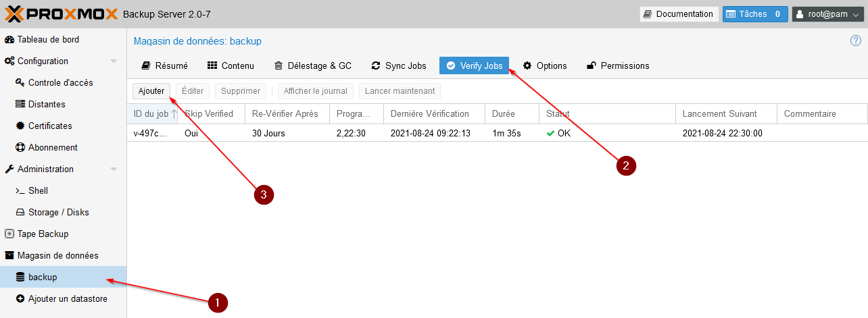Image resolution: width=868 pixels, height=318 pixels.
Task: Click the Ajouter button
Action: pyautogui.click(x=151, y=91)
